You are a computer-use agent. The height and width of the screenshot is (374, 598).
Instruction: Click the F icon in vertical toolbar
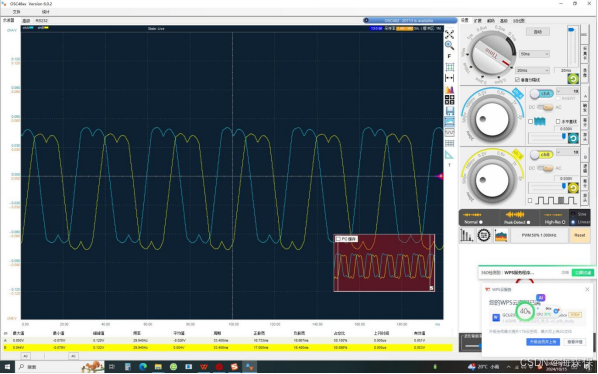pos(450,56)
